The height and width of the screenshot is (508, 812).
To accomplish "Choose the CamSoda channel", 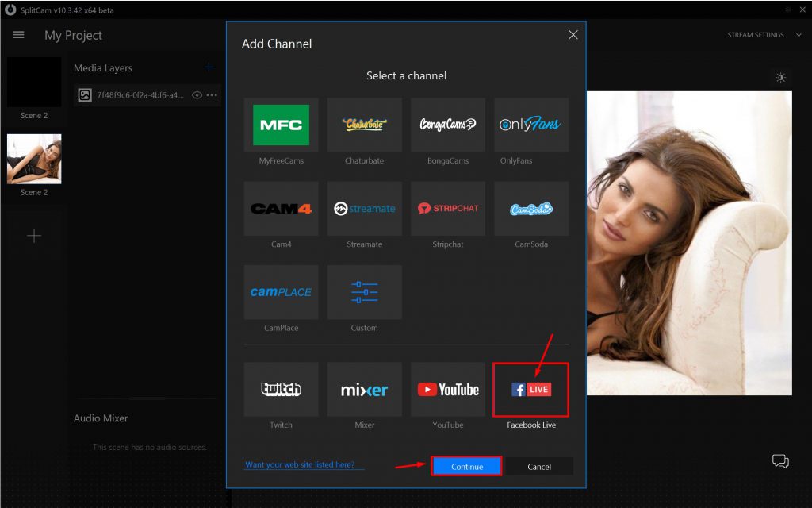I will (531, 209).
